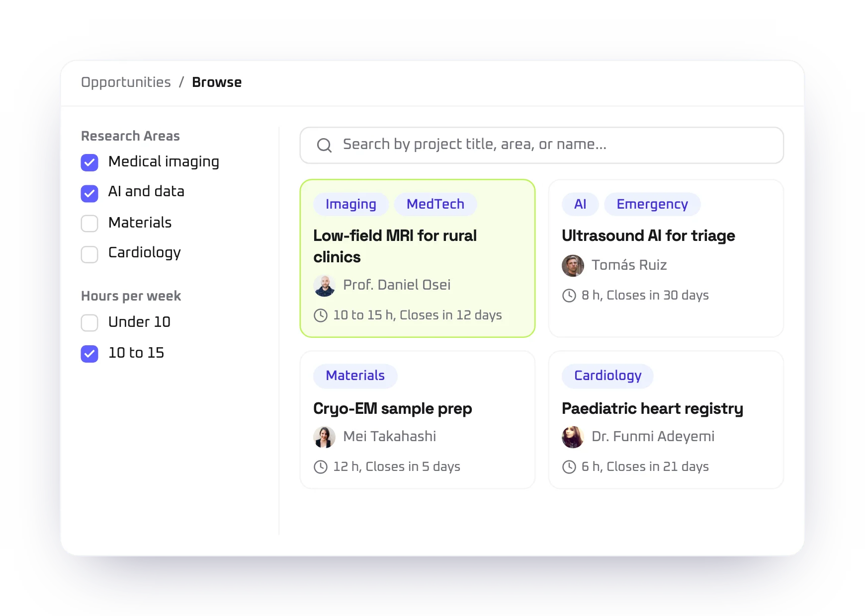Click the search magnifier icon
The image size is (865, 616).
tap(324, 145)
